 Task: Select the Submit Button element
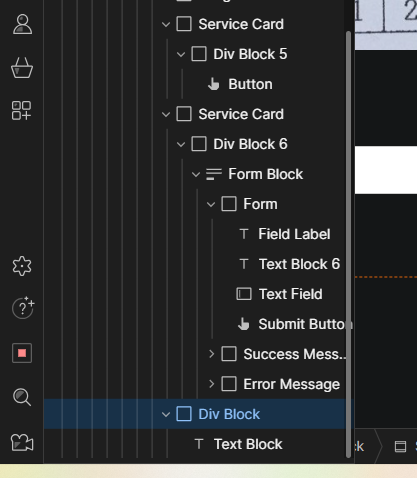pyautogui.click(x=295, y=324)
